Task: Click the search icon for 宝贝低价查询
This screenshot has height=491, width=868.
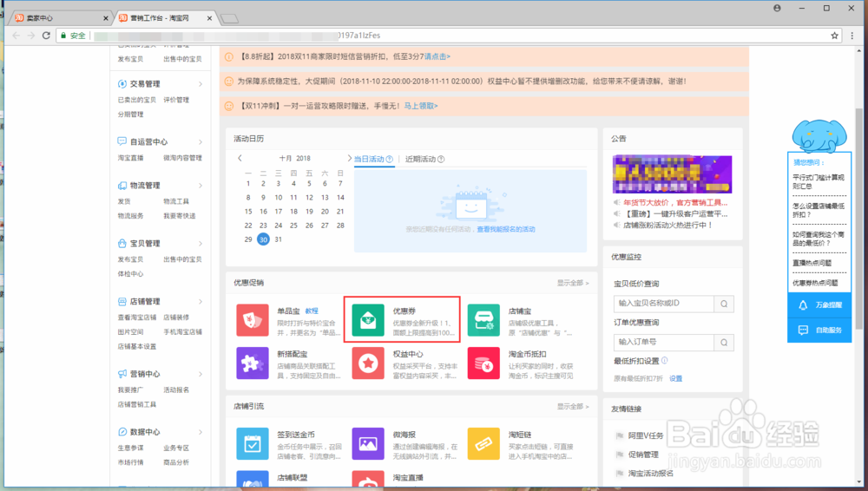Action: click(x=724, y=304)
